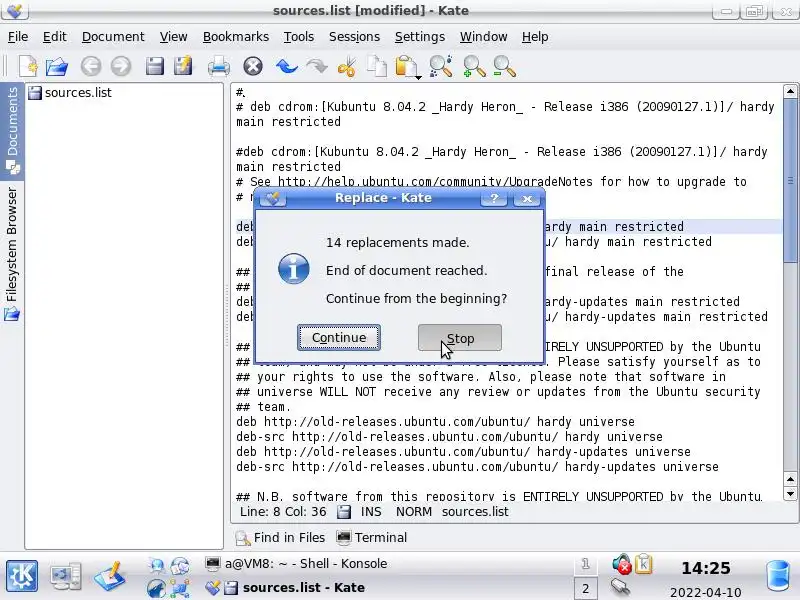Switch to virtual desktop 2 in pager

pyautogui.click(x=585, y=588)
